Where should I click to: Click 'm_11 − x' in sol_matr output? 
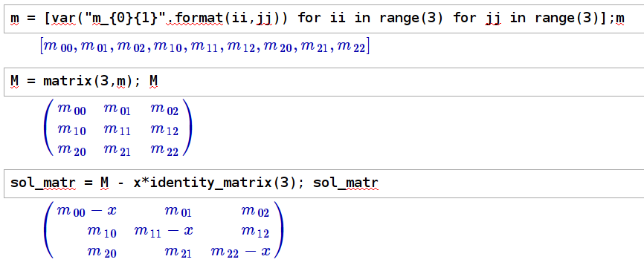click(164, 231)
